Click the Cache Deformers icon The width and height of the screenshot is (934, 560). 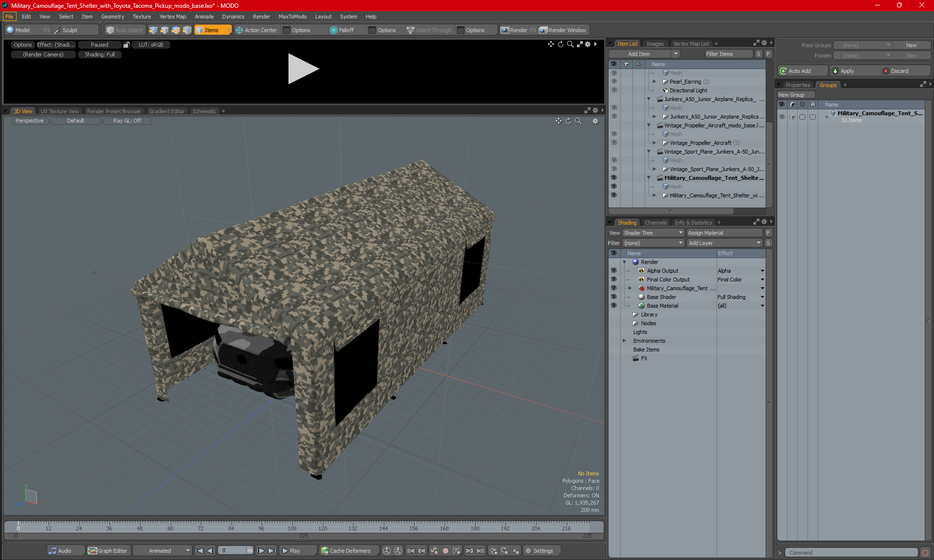point(324,551)
